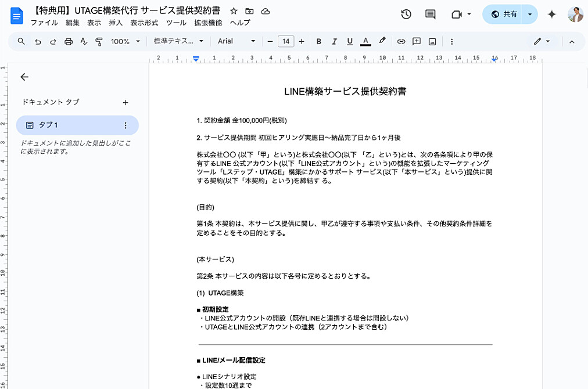Activate the paint format tool
This screenshot has width=588, height=389.
(99, 42)
